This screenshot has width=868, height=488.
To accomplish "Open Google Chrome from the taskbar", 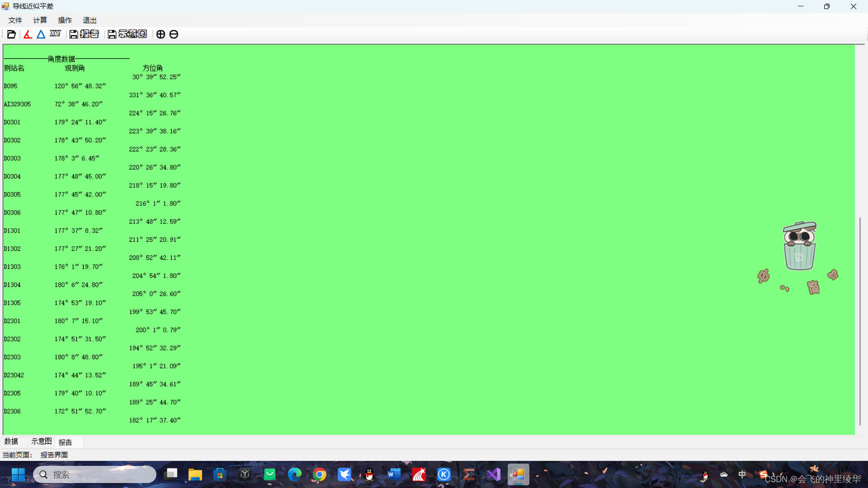I will [x=320, y=474].
